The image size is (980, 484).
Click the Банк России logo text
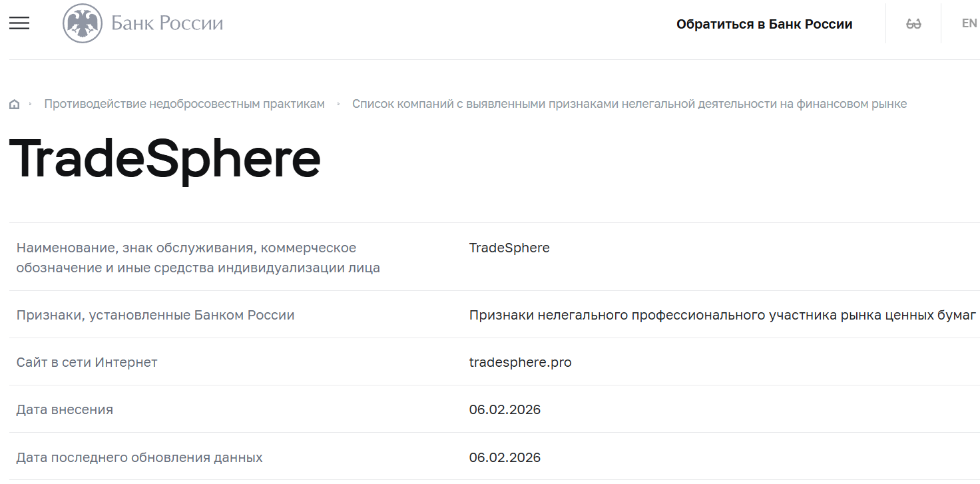pos(162,23)
